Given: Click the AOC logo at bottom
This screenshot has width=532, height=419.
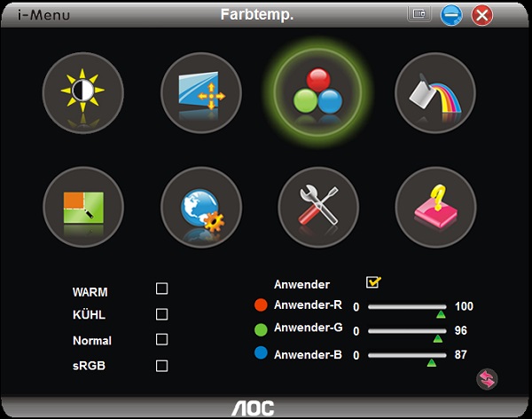Looking at the screenshot, I should pyautogui.click(x=253, y=408).
